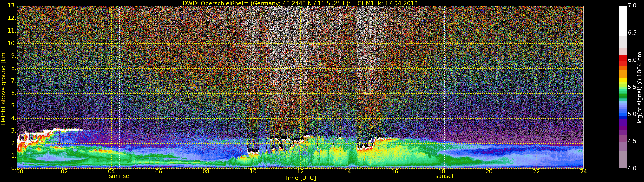Screen dimensions: 644x182
Task: Click the '8.' height axis tick label
Action: pos(14,68)
